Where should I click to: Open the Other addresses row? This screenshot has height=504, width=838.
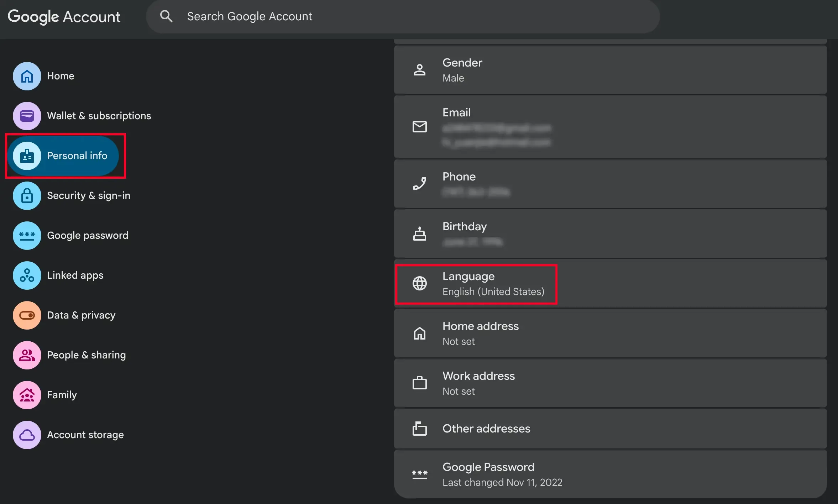coord(610,429)
